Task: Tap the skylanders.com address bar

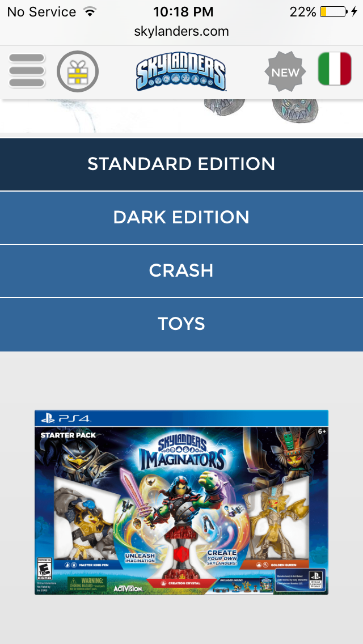Action: [181, 31]
